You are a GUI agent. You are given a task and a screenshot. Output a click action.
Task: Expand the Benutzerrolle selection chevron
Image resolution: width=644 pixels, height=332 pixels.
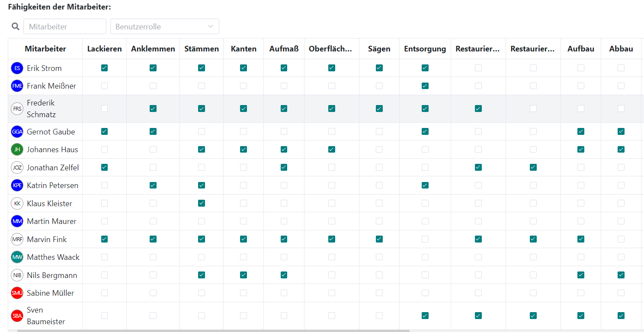point(211,26)
